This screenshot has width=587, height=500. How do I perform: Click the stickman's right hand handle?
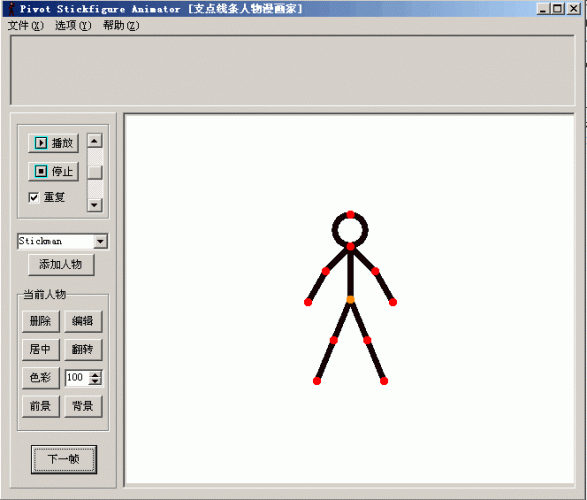[x=393, y=302]
